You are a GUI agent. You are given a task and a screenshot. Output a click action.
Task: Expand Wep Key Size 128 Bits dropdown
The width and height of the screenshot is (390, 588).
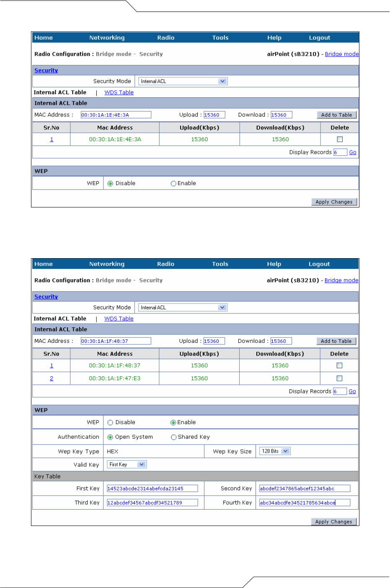coord(275,451)
